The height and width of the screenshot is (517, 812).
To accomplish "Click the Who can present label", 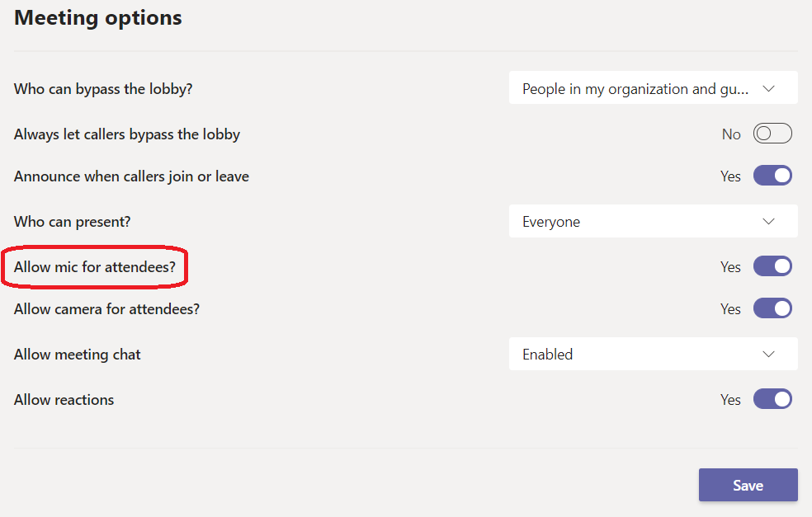I will click(73, 222).
